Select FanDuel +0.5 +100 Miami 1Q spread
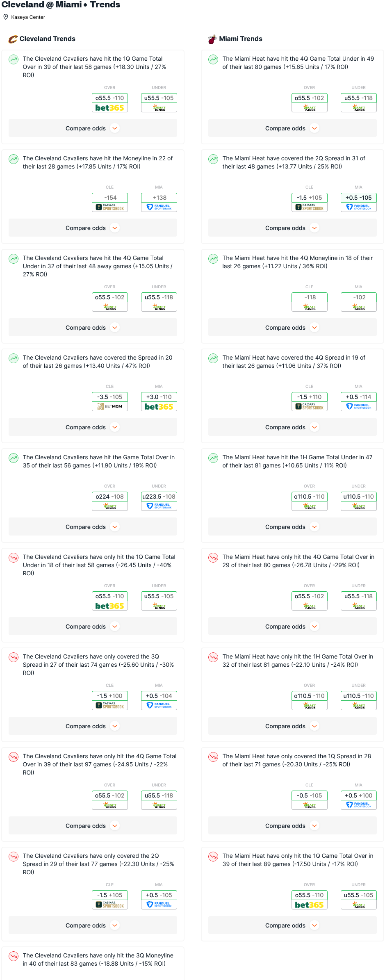The width and height of the screenshot is (385, 980). coord(359,800)
